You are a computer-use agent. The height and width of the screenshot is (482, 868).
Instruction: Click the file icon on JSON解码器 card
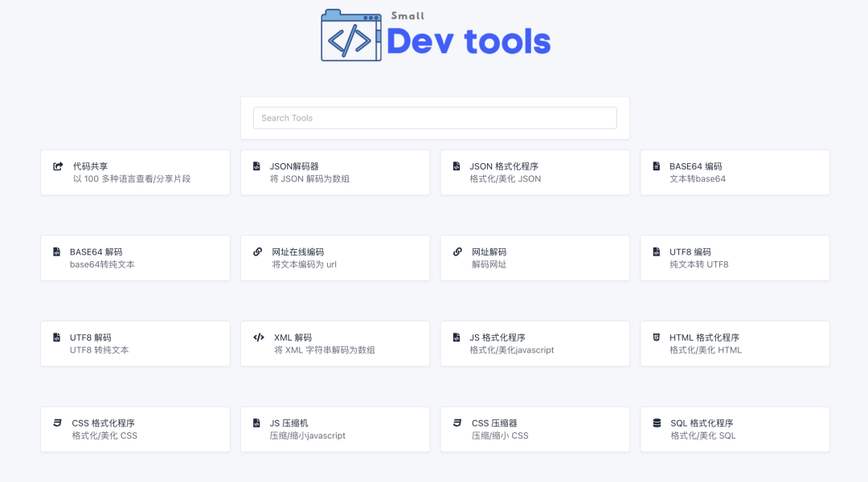tap(257, 165)
